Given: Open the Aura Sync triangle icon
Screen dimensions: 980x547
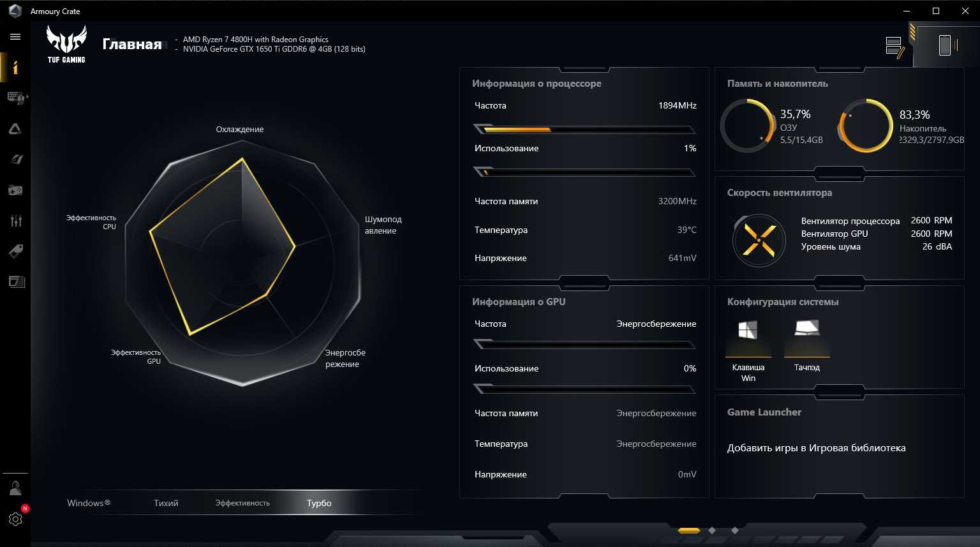Looking at the screenshot, I should [x=15, y=129].
